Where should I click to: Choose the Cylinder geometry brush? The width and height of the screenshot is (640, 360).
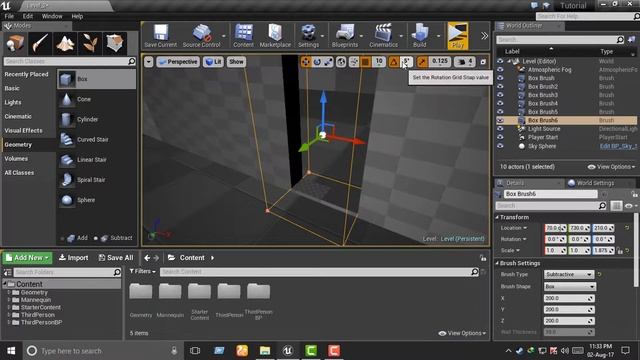pyautogui.click(x=96, y=120)
